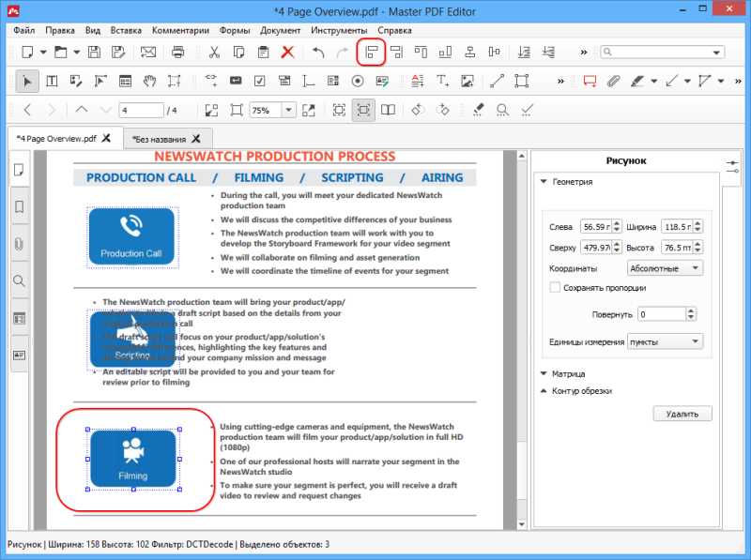This screenshot has width=751, height=560.
Task: Click the Paste clipboard icon
Action: click(x=263, y=52)
